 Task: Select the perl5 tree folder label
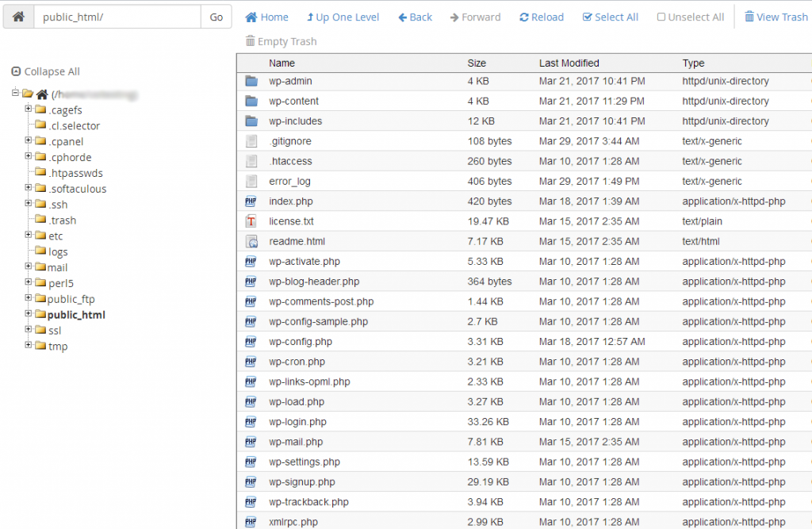pos(61,283)
